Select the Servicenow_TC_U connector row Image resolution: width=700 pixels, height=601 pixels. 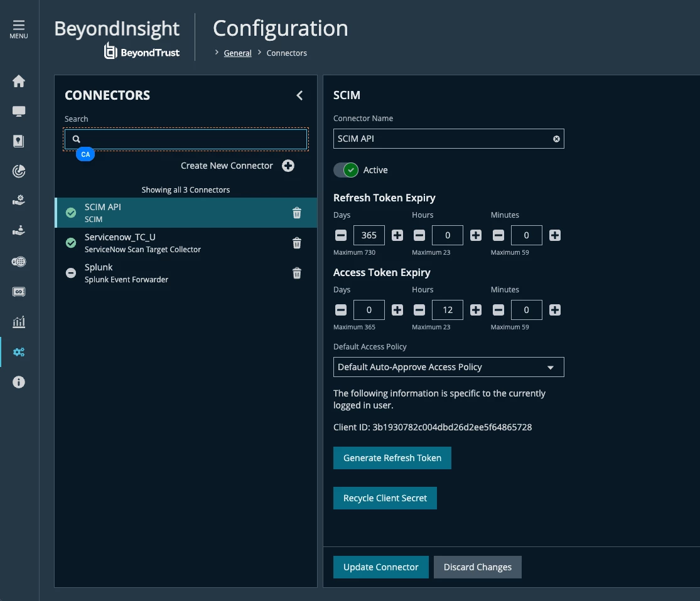pos(186,243)
